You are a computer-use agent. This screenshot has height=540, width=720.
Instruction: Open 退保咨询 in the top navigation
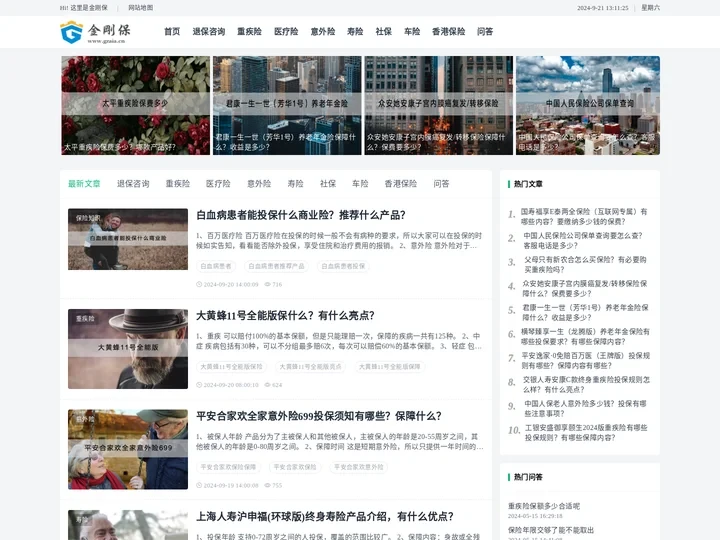click(209, 32)
